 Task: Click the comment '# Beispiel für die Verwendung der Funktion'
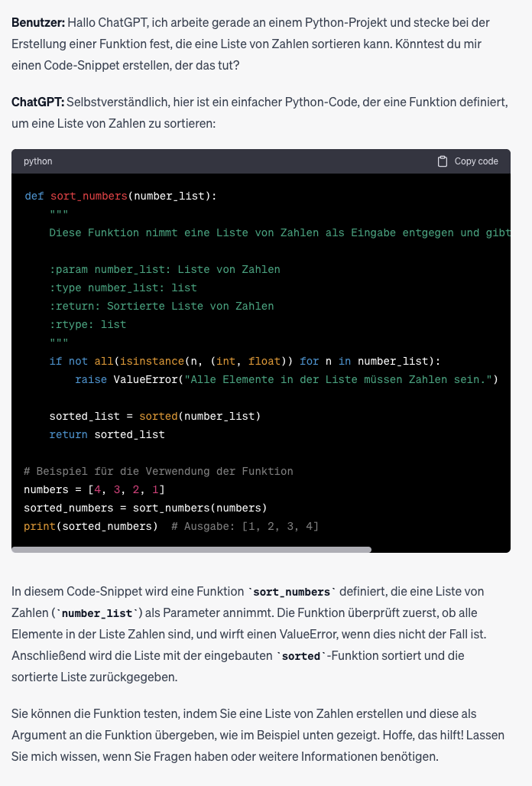158,471
